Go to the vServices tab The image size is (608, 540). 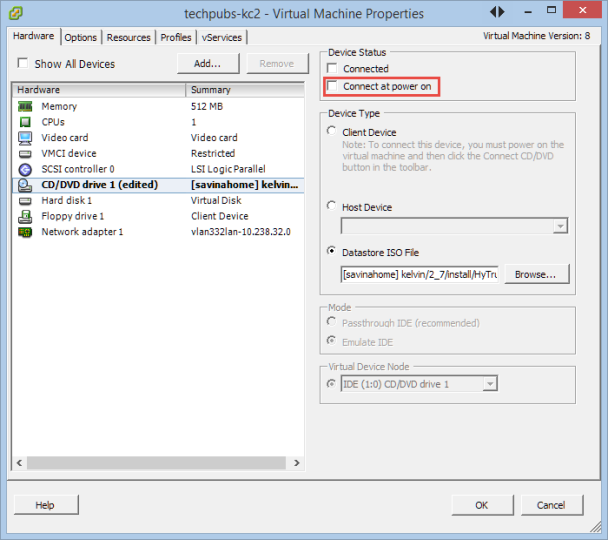coord(222,38)
